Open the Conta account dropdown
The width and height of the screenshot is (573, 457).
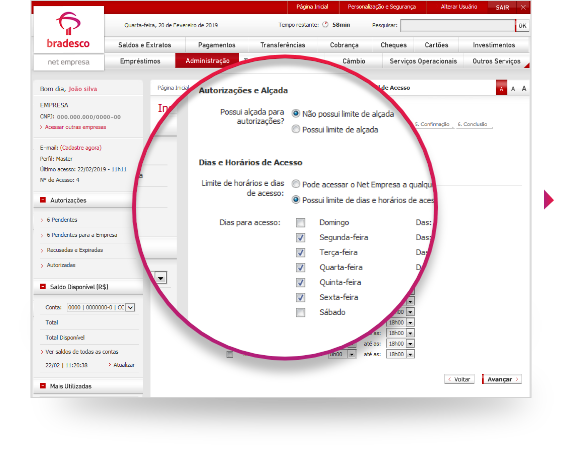130,307
